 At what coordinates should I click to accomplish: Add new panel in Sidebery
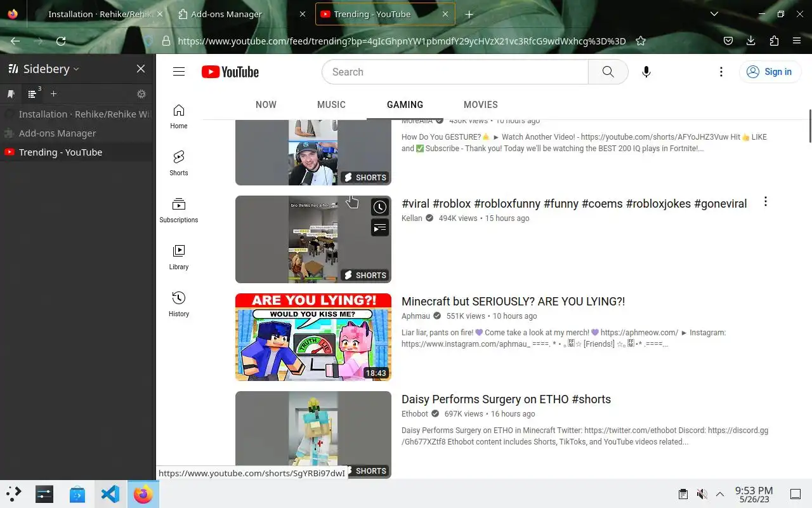(x=54, y=94)
